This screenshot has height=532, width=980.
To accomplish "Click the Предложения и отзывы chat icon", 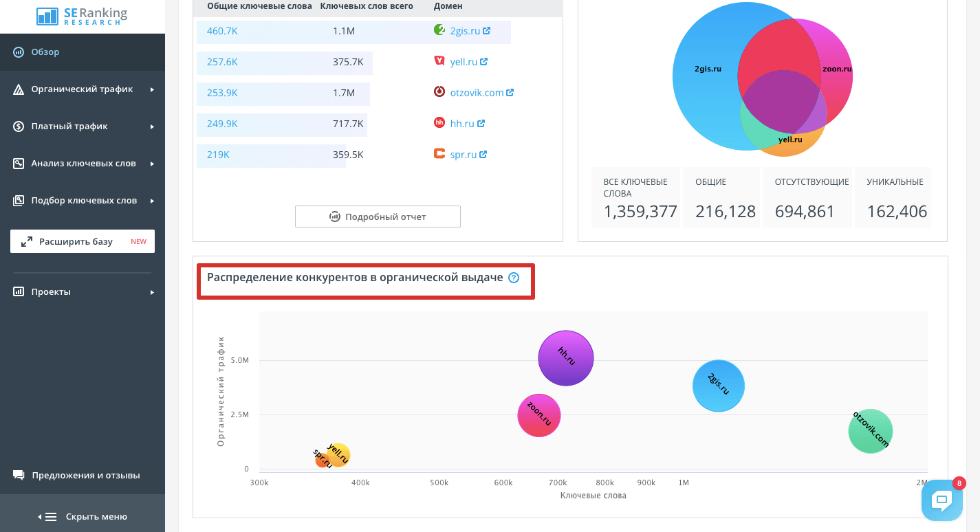I will click(19, 476).
